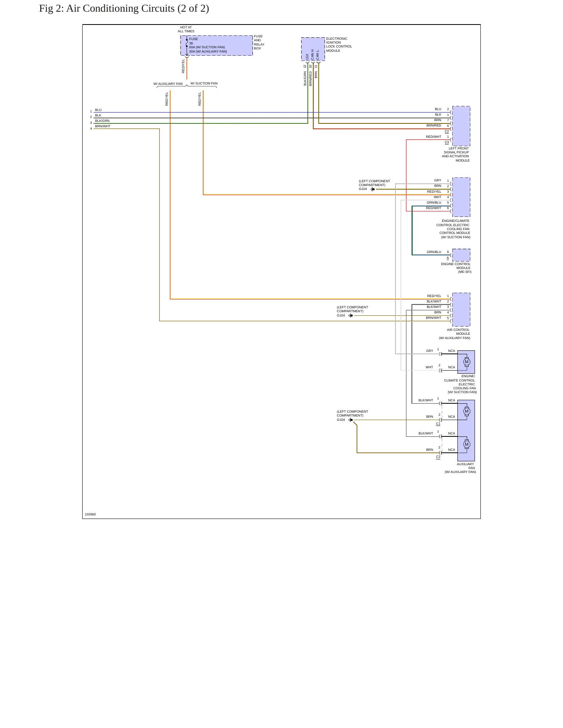This screenshot has height=728, width=563.
Task: Select the Left Front Signal Pickup module box
Action: coord(461,126)
